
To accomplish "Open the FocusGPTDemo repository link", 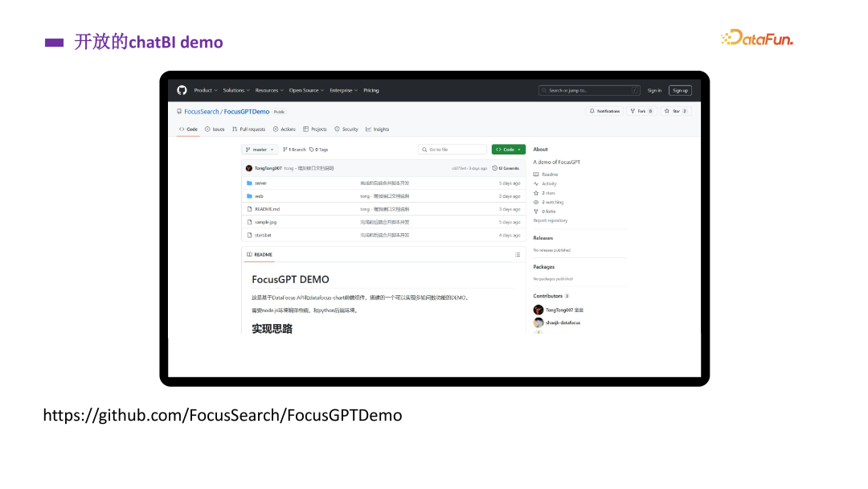I will pyautogui.click(x=247, y=112).
